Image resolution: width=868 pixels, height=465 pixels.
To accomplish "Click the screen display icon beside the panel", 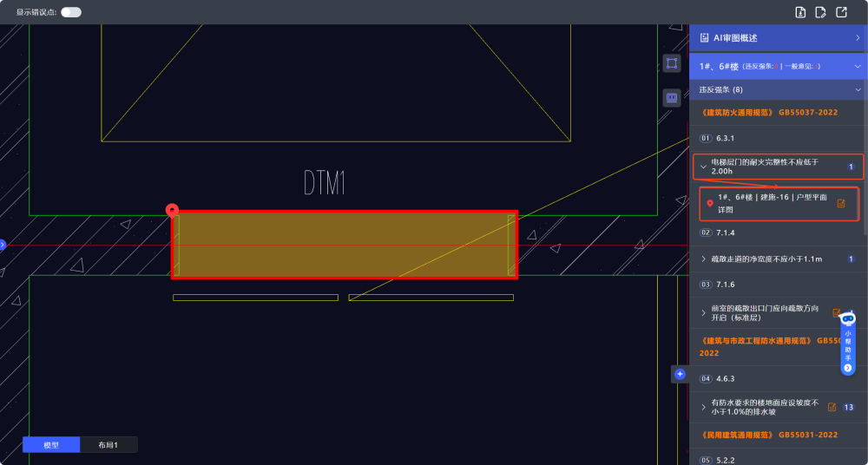I will point(671,98).
